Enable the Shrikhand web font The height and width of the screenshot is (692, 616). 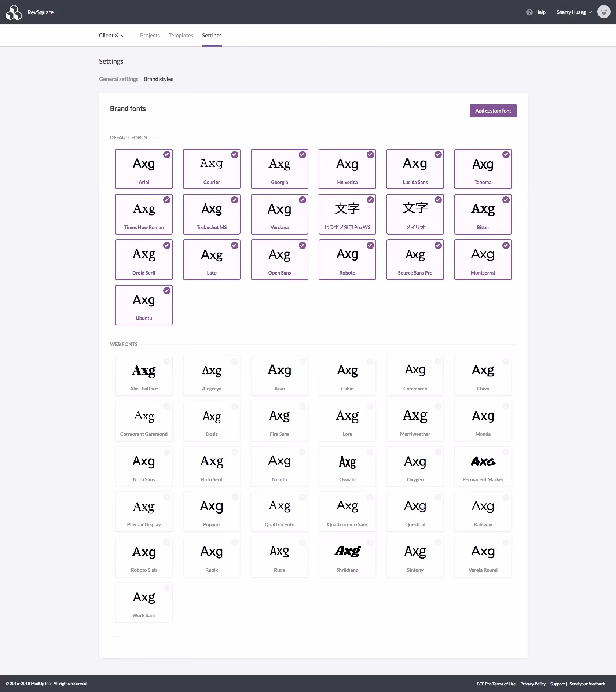347,557
